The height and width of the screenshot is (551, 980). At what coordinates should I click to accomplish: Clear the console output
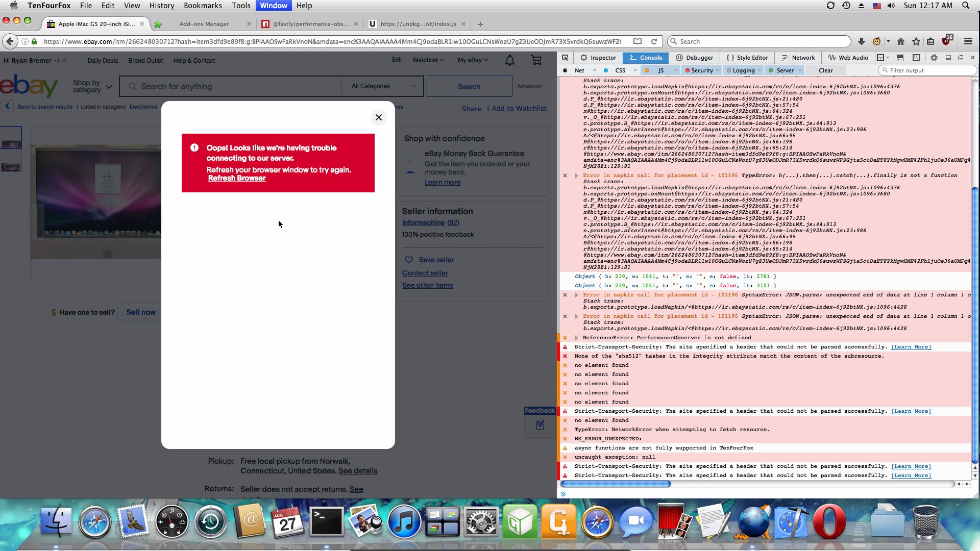click(826, 70)
